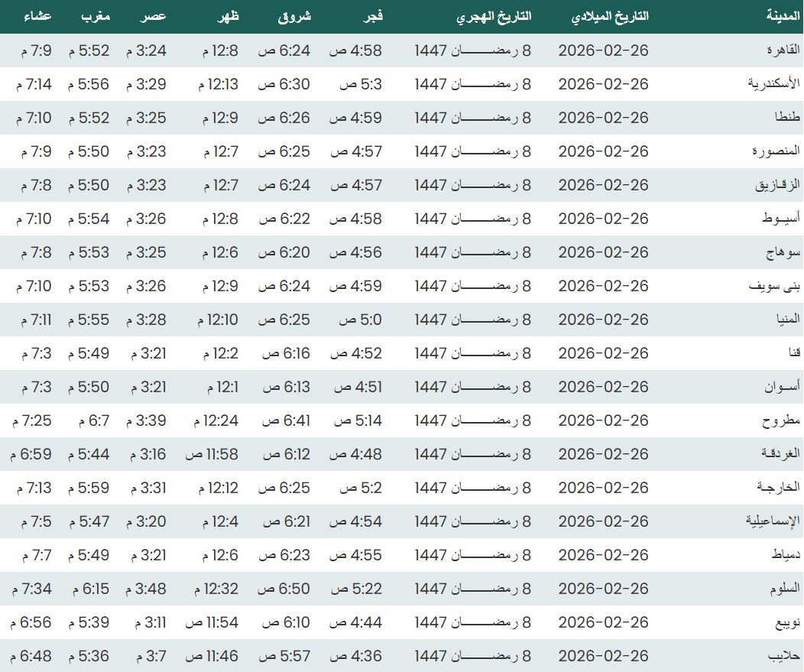Click the التاريخ الهجري column header
This screenshot has width=804, height=672.
point(494,17)
